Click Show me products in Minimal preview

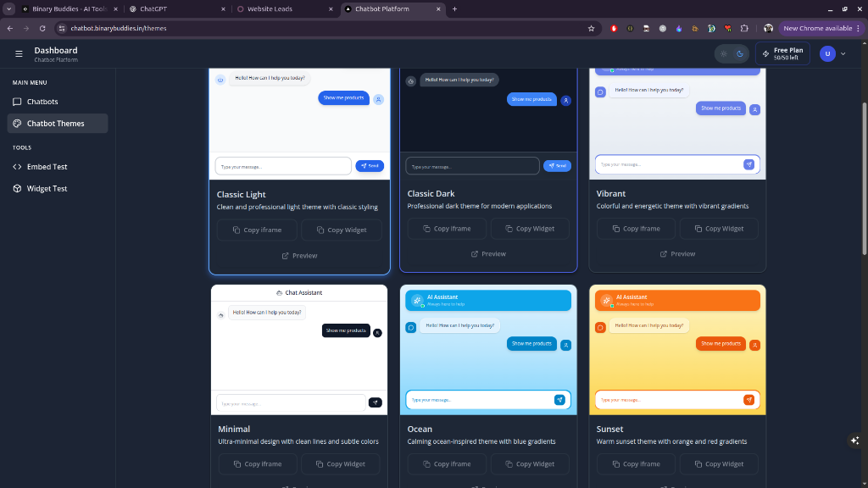[x=346, y=330]
